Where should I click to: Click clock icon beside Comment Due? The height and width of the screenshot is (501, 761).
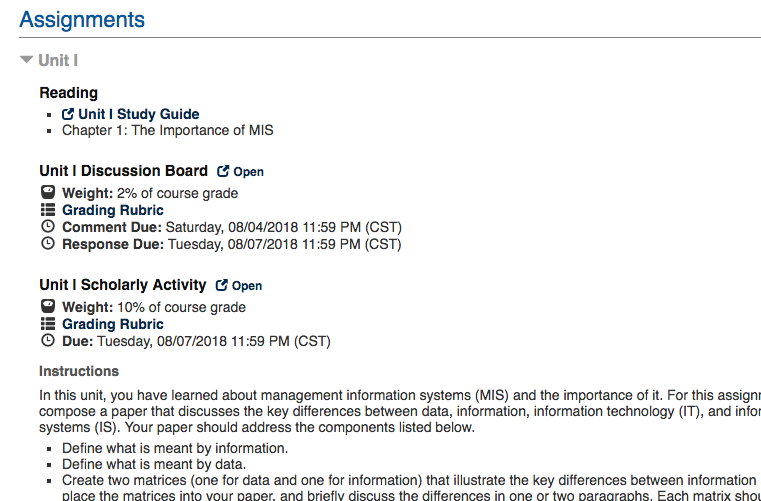pos(48,226)
